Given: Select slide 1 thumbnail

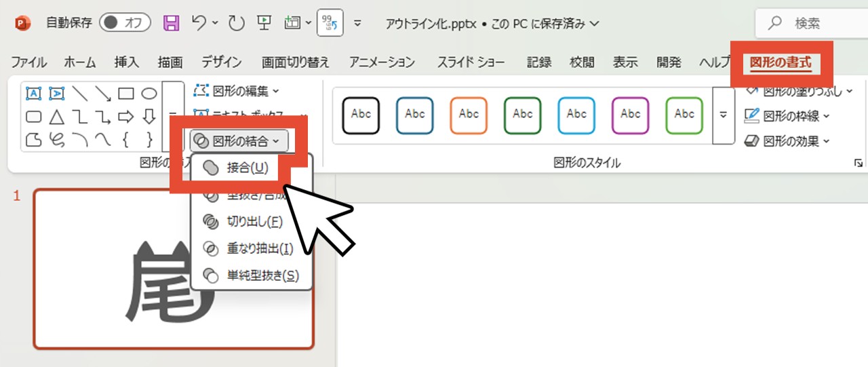Looking at the screenshot, I should [174, 269].
